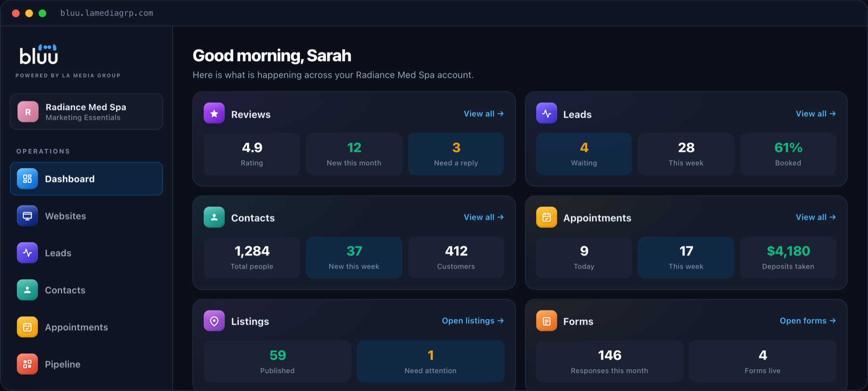Open the Dashboard menu item

[x=86, y=179]
